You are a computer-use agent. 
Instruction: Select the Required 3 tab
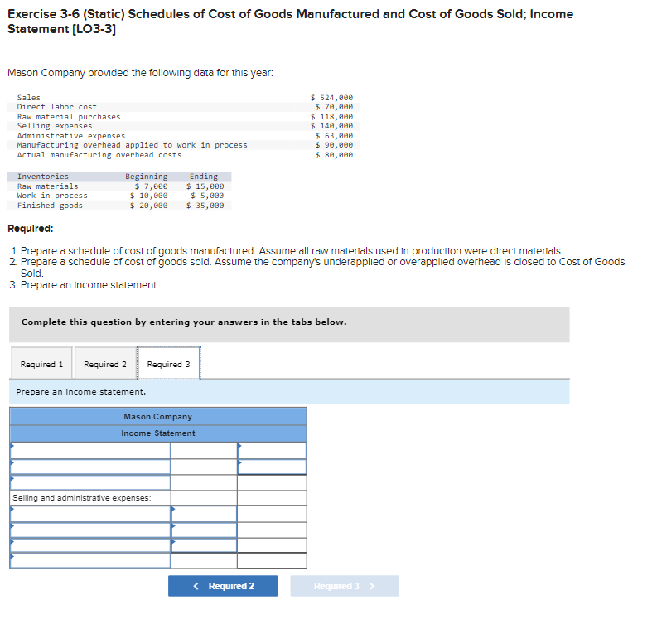click(168, 363)
